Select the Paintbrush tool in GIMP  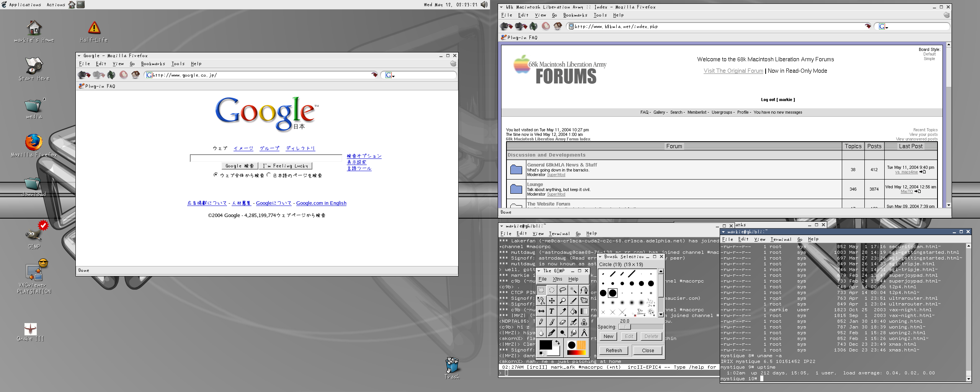(x=552, y=322)
